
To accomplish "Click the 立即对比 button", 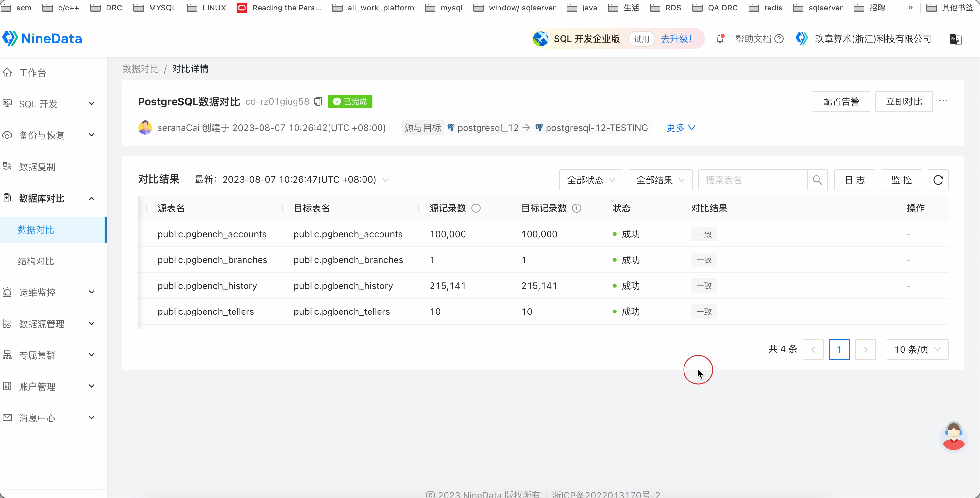I will pos(904,101).
